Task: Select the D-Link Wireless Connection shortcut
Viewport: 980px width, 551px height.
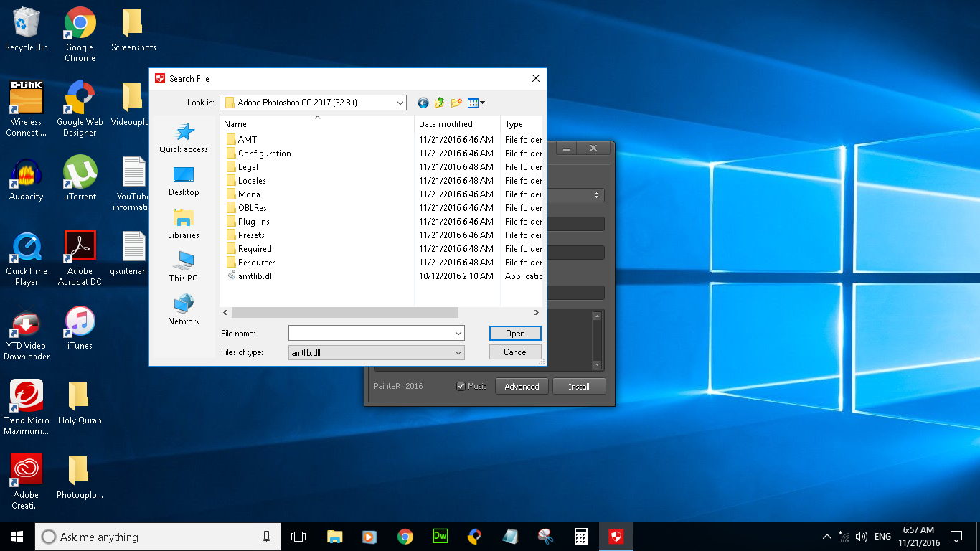Action: (27, 109)
